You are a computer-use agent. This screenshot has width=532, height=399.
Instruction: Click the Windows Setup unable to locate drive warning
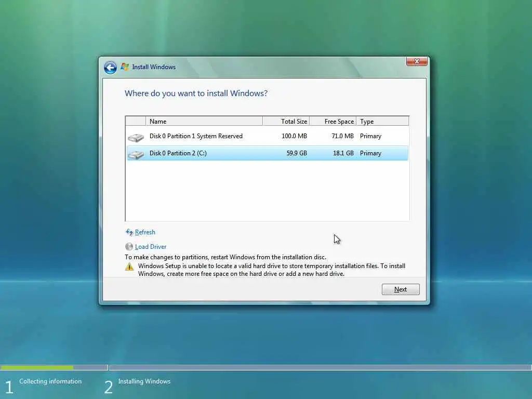tap(271, 270)
